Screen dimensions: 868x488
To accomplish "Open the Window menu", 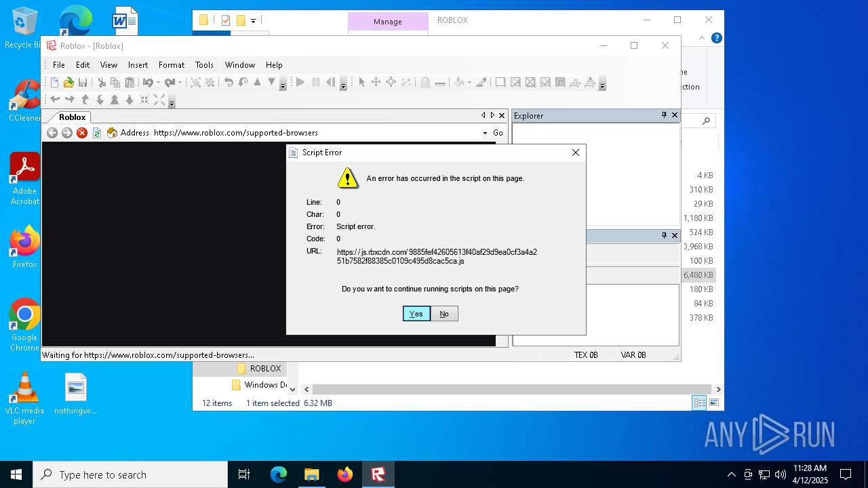I will coord(240,65).
